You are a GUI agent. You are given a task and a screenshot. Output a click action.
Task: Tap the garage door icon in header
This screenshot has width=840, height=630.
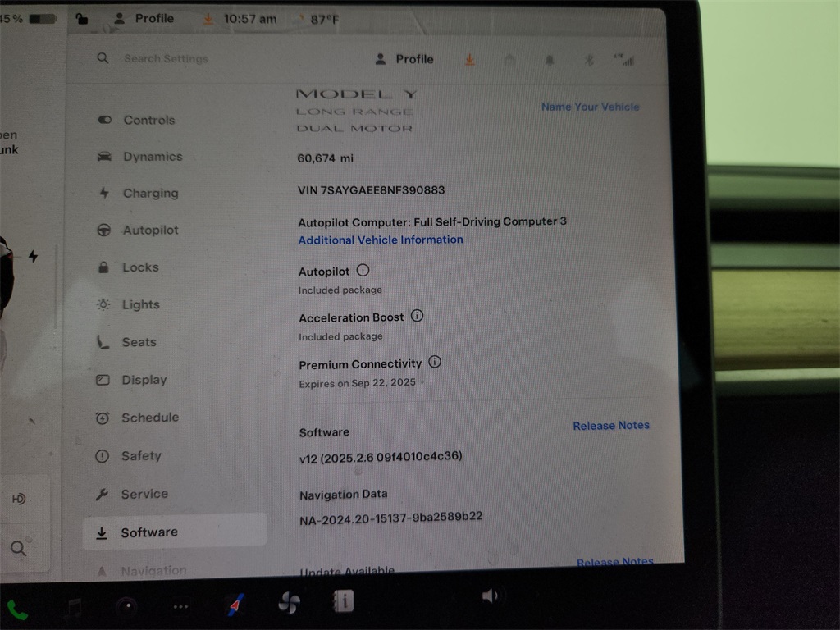pos(509,60)
